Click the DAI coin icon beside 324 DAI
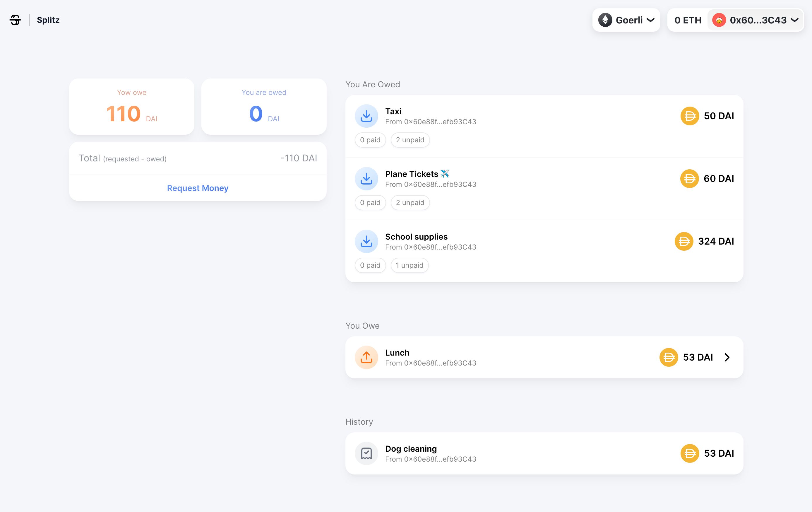812x512 pixels. [x=684, y=241]
